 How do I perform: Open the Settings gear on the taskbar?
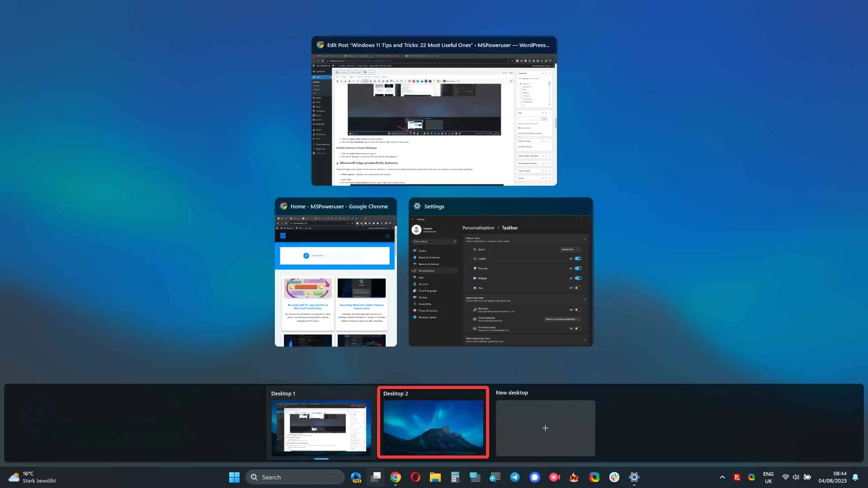[x=634, y=477]
